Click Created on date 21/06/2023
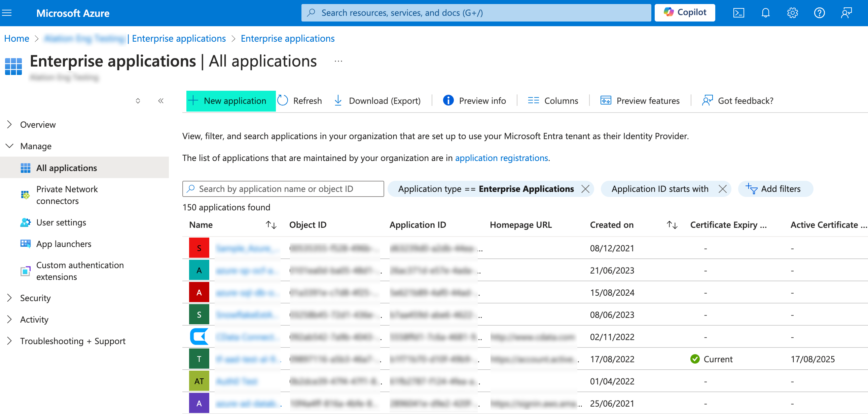 (x=612, y=270)
